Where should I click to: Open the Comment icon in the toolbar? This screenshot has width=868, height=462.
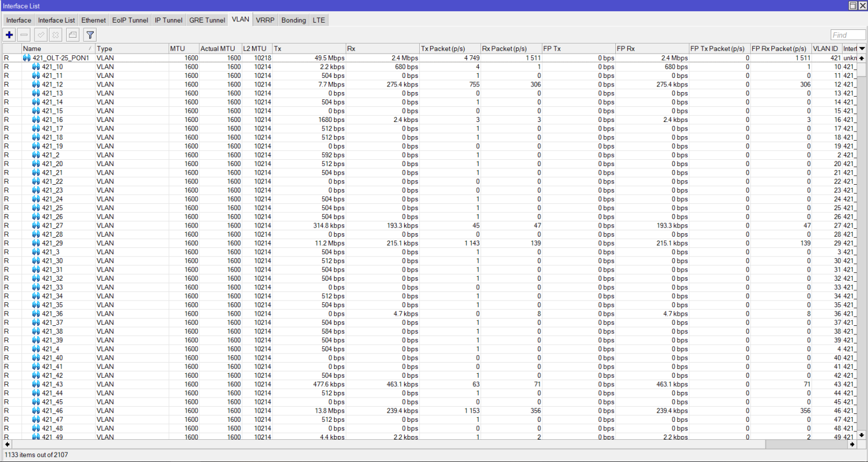tap(72, 34)
